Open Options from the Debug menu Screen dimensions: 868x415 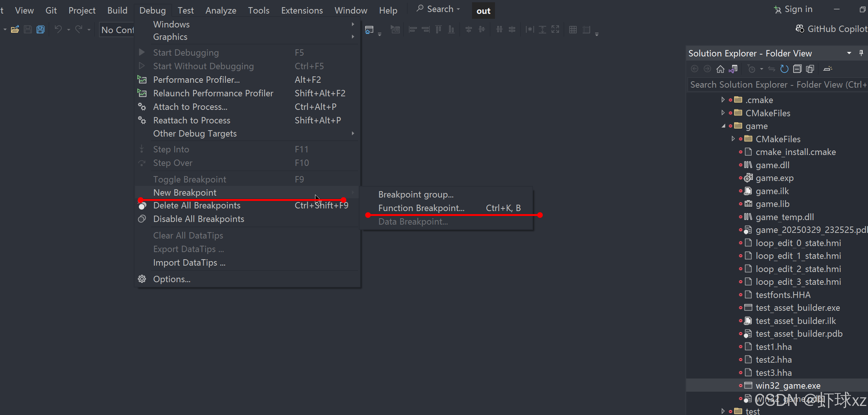[x=172, y=279]
